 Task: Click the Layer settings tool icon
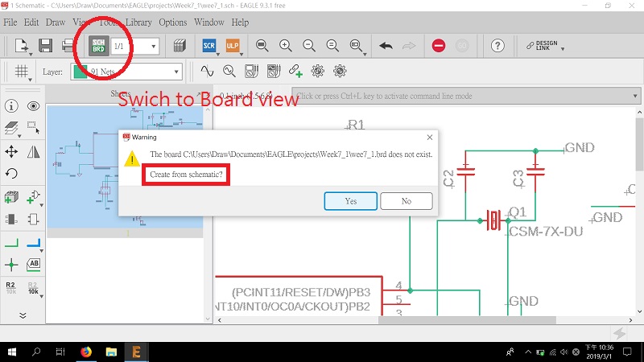pyautogui.click(x=11, y=128)
